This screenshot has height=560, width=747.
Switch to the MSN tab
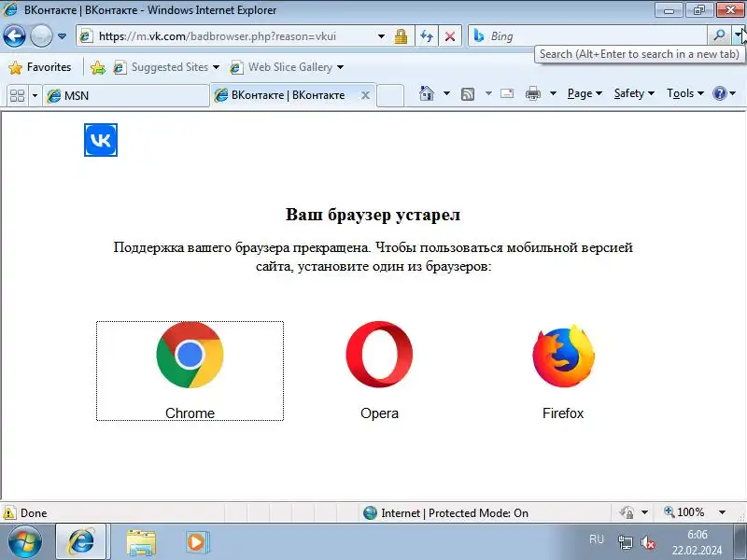(x=126, y=96)
